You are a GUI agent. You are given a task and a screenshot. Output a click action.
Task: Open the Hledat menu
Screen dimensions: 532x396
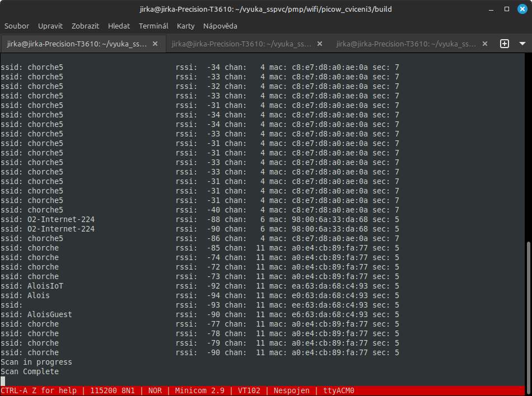point(119,26)
